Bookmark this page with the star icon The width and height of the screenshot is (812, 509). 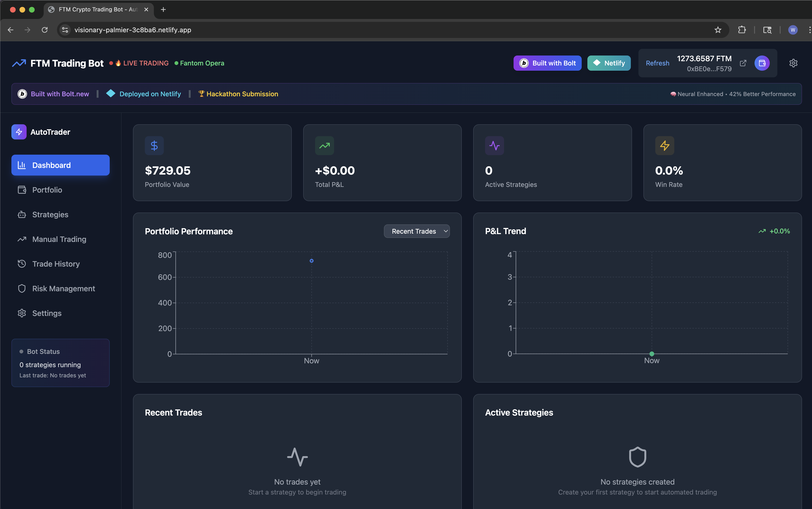click(x=718, y=30)
